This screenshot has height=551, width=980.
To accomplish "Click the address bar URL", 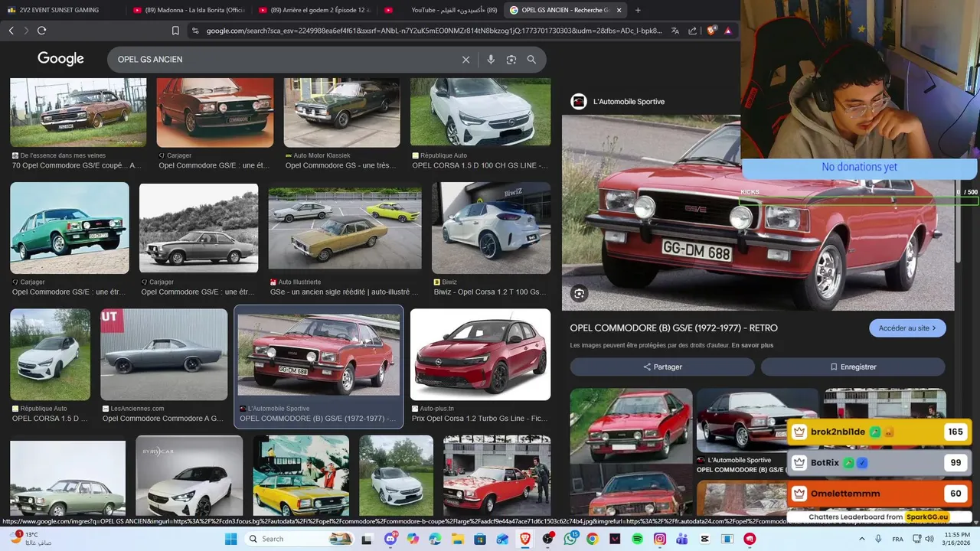I will coord(433,31).
